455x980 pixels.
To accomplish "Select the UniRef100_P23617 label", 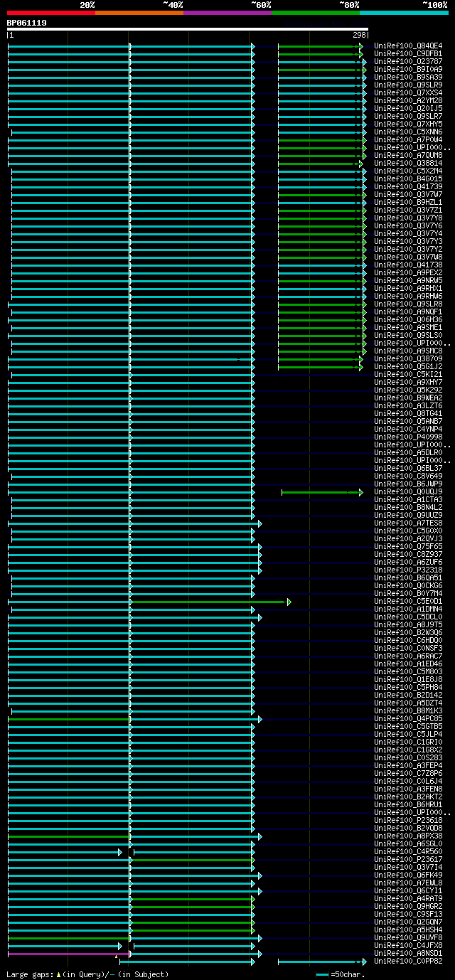I will click(x=408, y=859).
